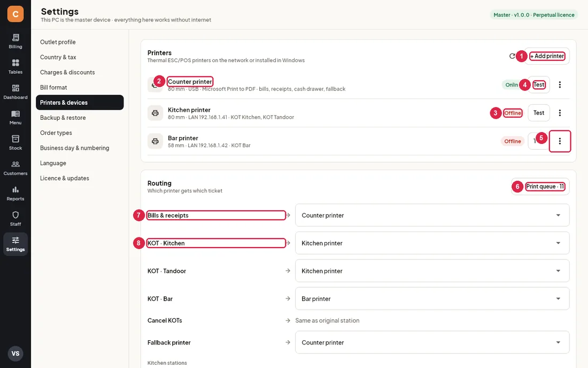This screenshot has height=368, width=588.
Task: Open the Stock section icon
Action: pos(16,143)
